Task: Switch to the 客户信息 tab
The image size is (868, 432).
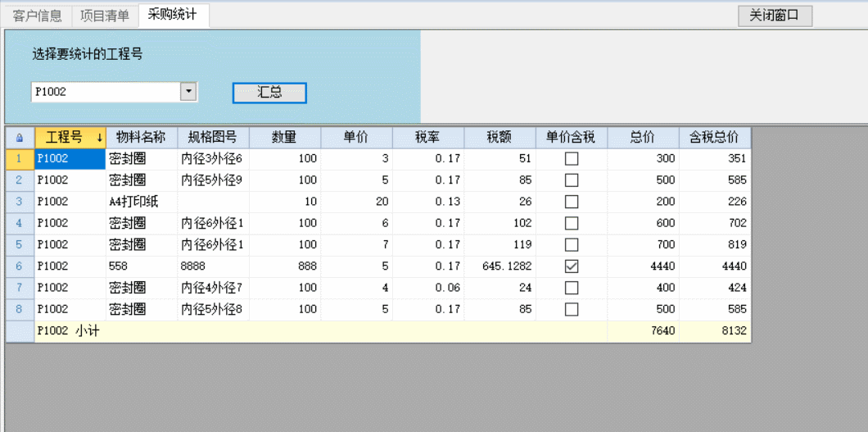Action: 38,16
